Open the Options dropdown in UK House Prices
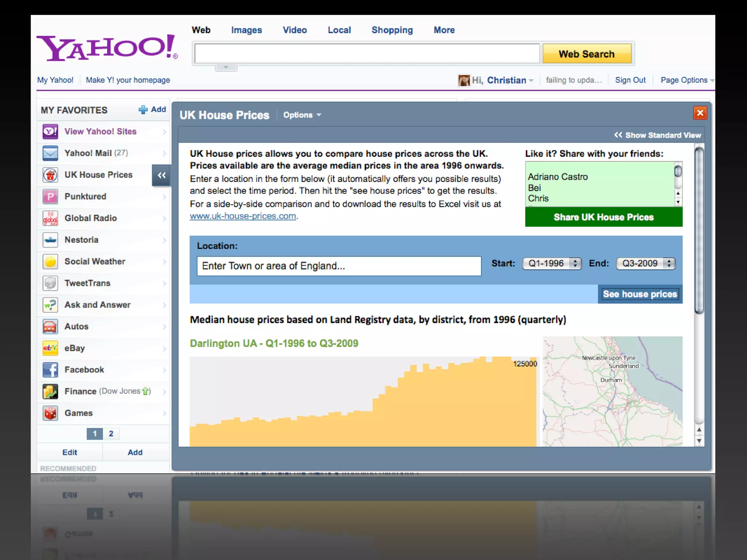The width and height of the screenshot is (747, 560). (302, 115)
